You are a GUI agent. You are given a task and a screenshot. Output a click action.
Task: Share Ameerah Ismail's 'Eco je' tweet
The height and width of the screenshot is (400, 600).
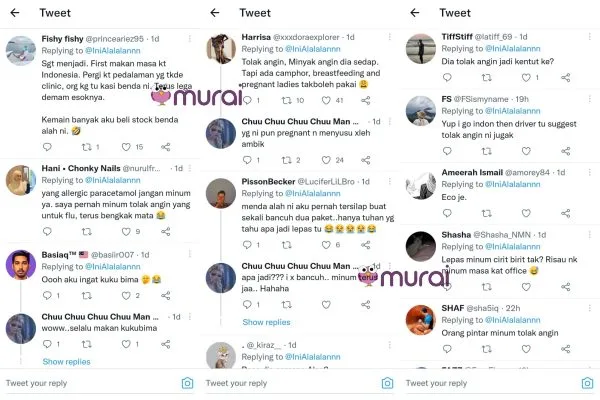[x=566, y=213]
